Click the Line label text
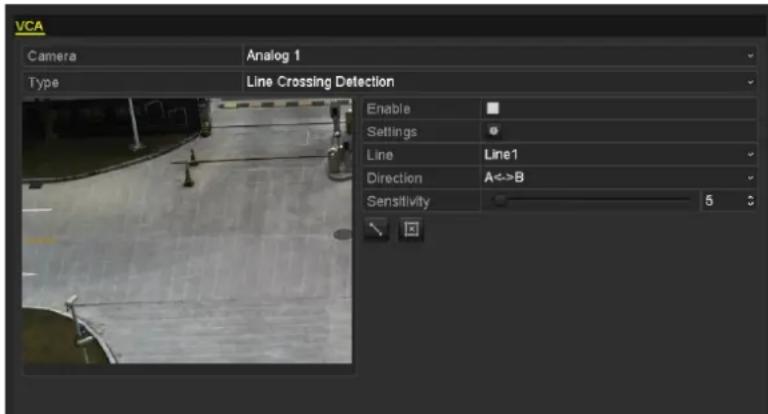Image resolution: width=768 pixels, height=414 pixels. pos(380,155)
